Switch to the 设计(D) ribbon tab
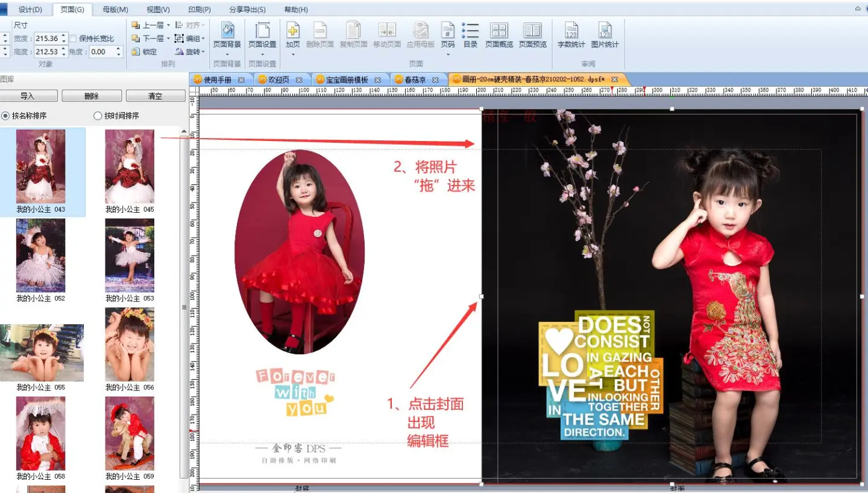The width and height of the screenshot is (868, 493). click(30, 10)
